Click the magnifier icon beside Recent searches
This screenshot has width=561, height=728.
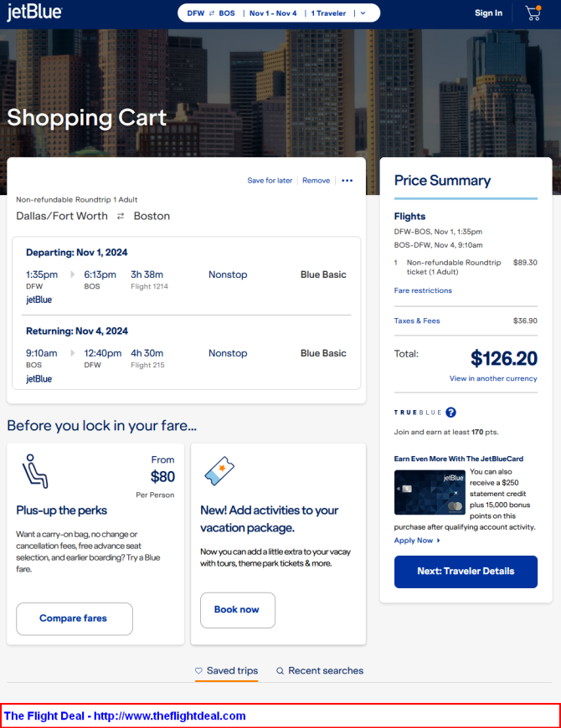point(280,671)
